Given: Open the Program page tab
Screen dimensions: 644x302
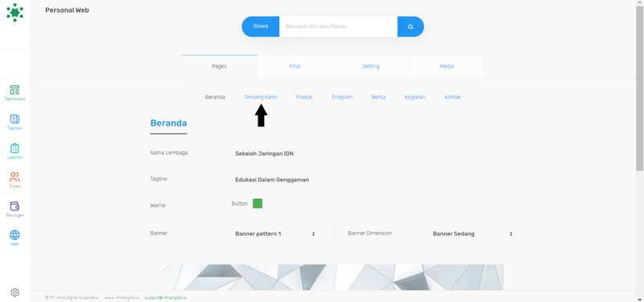Looking at the screenshot, I should click(x=341, y=97).
